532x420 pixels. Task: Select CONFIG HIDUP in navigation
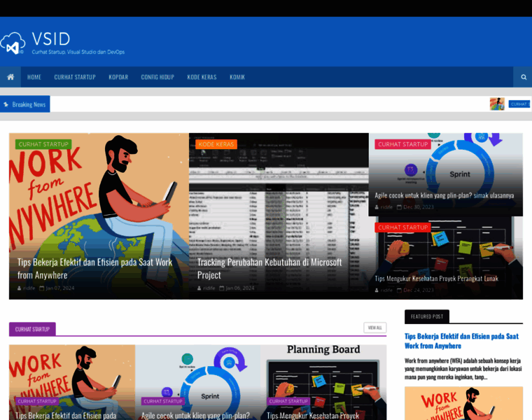(157, 77)
